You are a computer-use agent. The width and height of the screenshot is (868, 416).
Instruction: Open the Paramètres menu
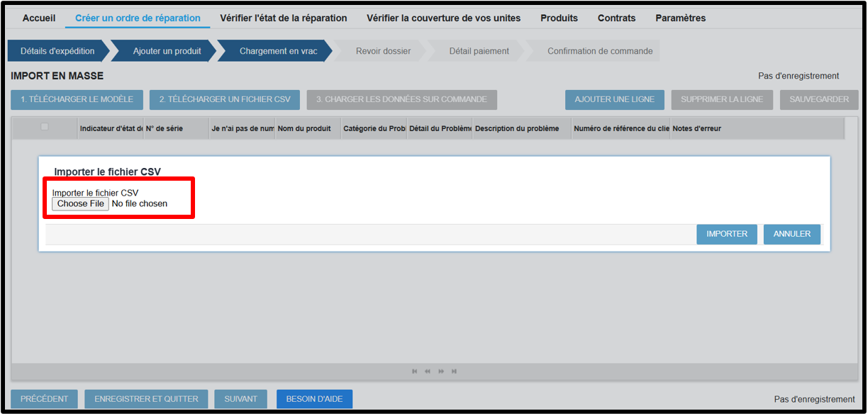pyautogui.click(x=680, y=18)
